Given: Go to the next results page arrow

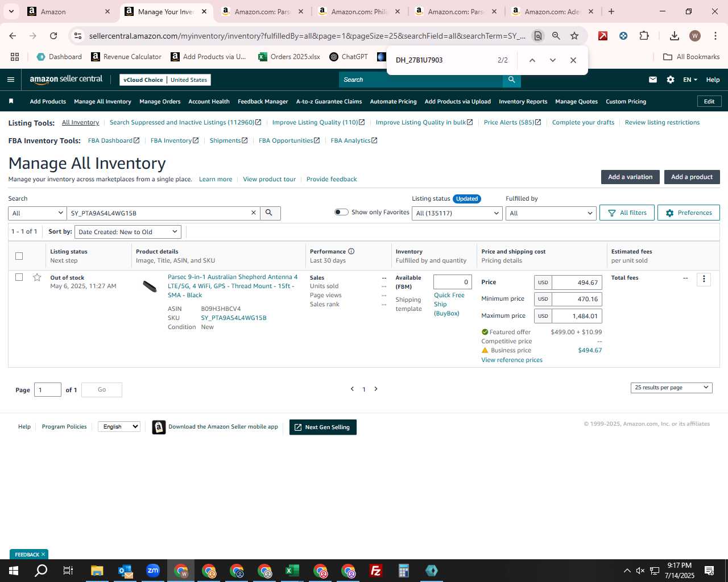Looking at the screenshot, I should tap(376, 389).
